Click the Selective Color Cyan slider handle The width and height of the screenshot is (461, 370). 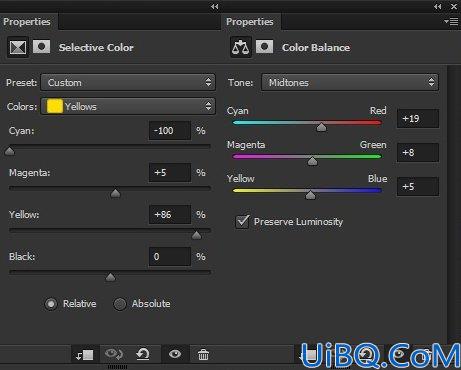click(x=10, y=151)
